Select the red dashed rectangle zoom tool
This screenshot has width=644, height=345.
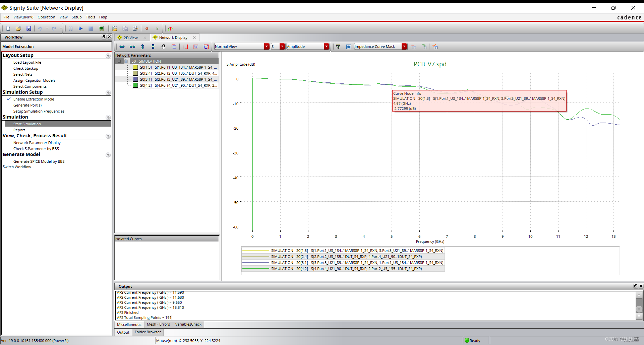click(185, 47)
